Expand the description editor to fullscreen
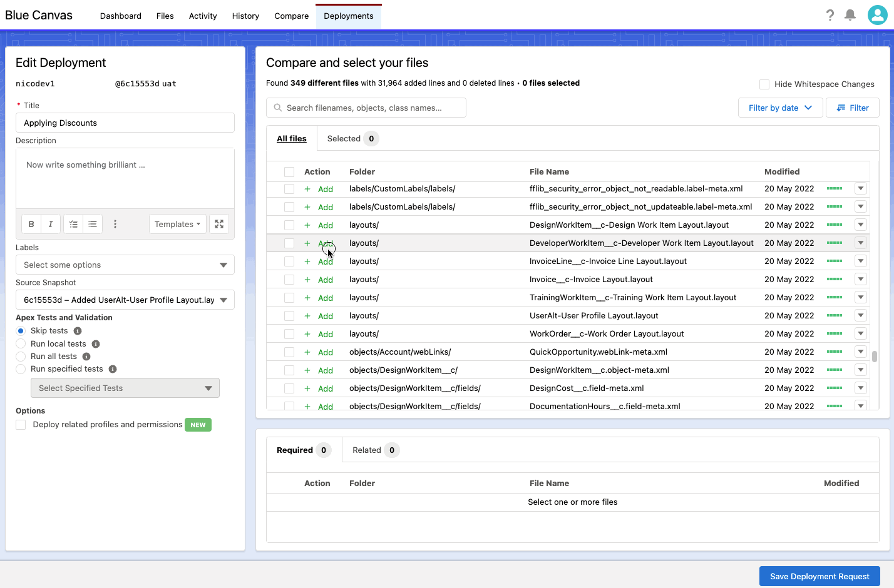This screenshot has width=894, height=588. [x=218, y=223]
